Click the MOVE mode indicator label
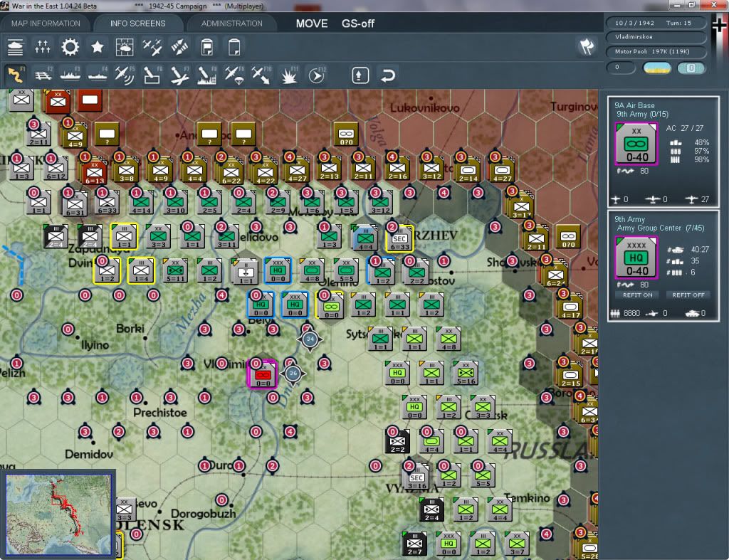 tap(312, 23)
